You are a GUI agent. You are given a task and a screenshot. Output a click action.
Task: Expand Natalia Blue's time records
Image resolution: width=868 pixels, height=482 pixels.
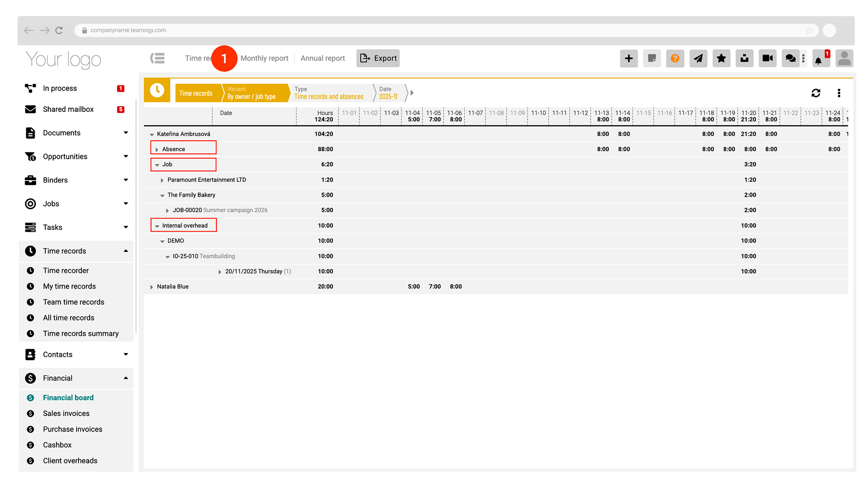pos(152,287)
